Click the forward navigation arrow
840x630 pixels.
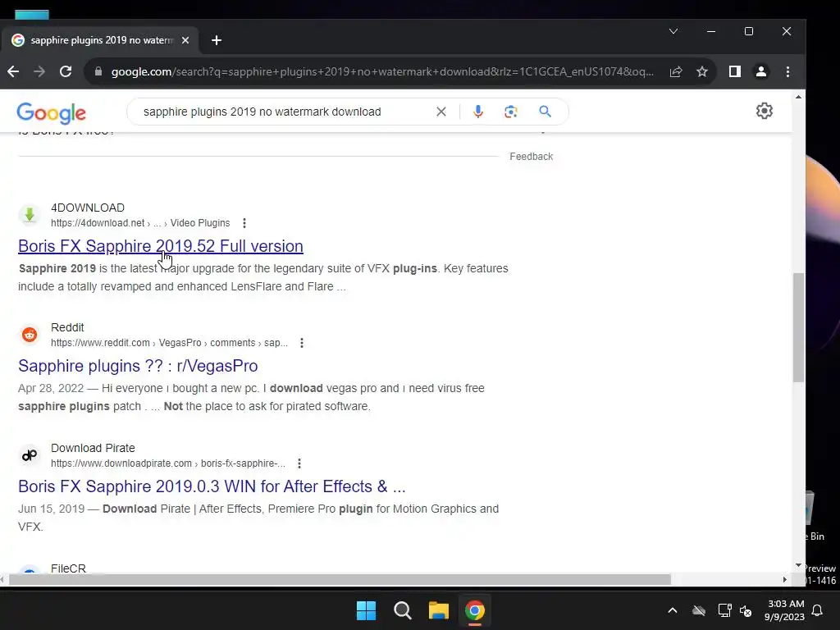[x=39, y=71]
